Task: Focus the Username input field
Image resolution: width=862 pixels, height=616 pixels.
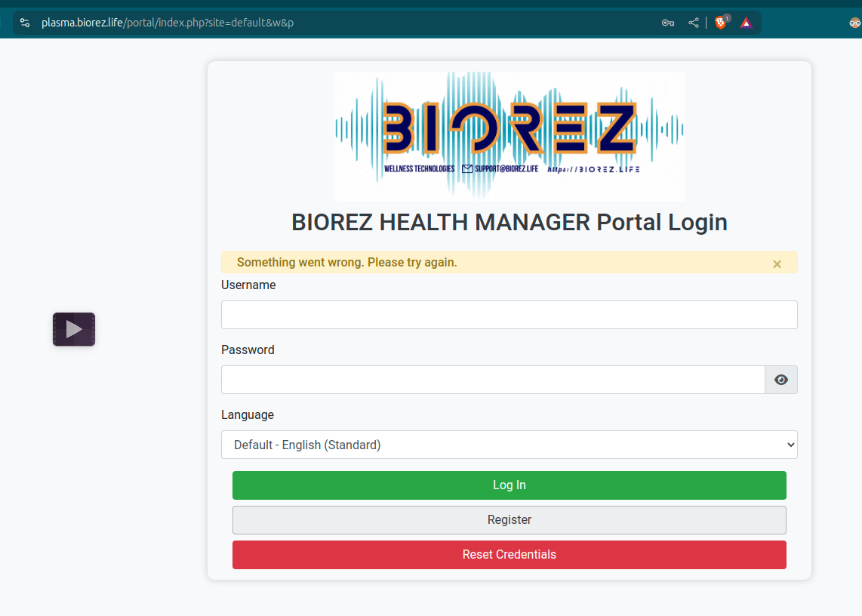Action: click(x=509, y=315)
